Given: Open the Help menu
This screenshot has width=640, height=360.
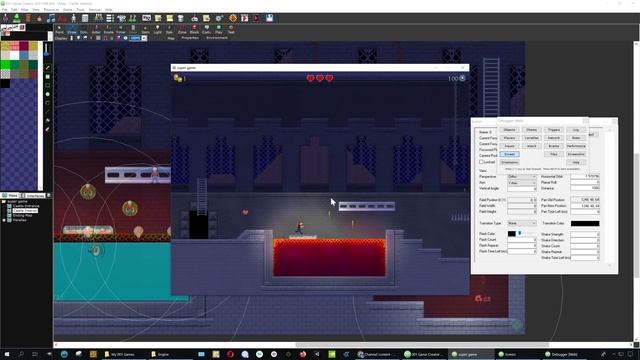Looking at the screenshot, I should click(109, 9).
